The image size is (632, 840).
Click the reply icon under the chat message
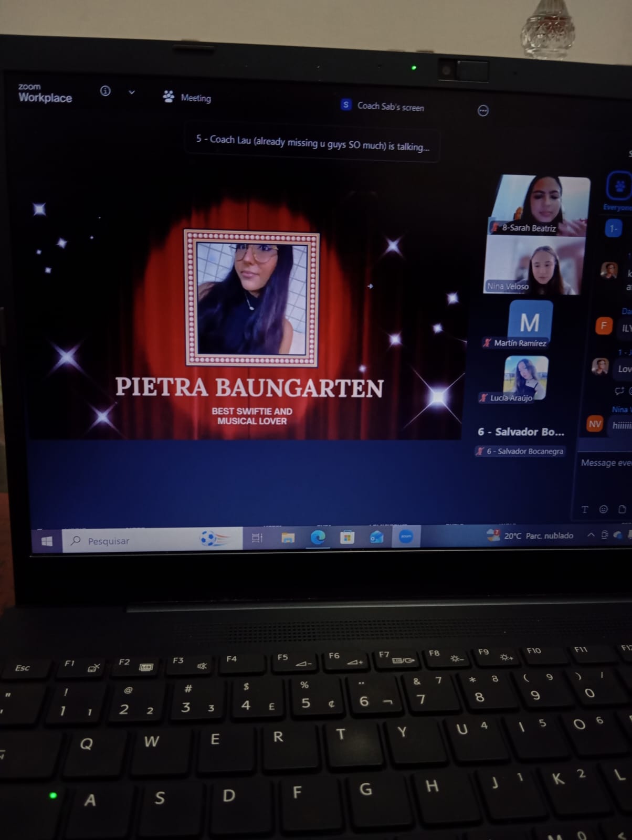tap(619, 391)
